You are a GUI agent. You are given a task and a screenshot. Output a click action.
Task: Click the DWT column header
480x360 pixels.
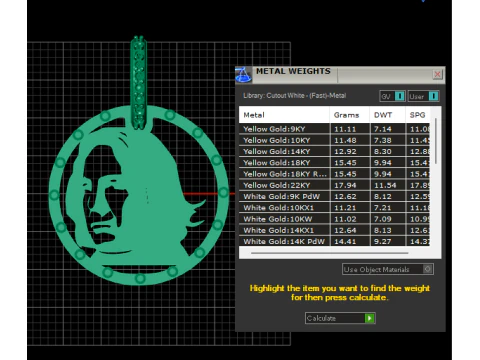[388, 115]
